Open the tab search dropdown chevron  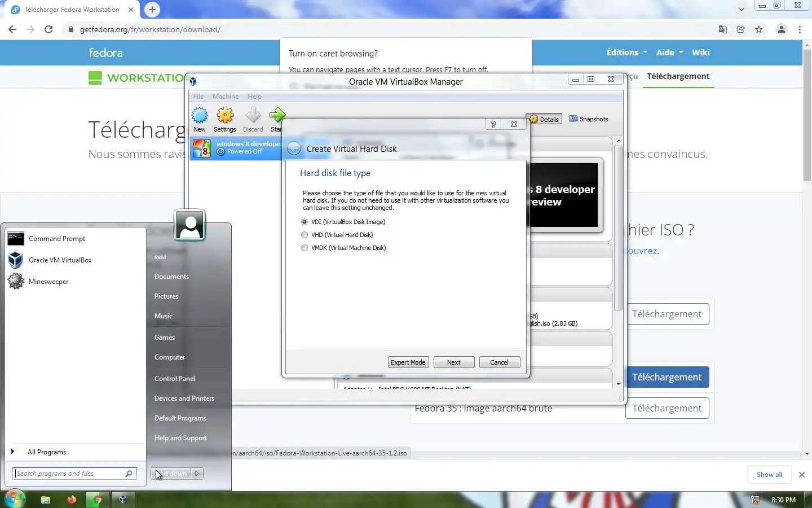point(742,10)
